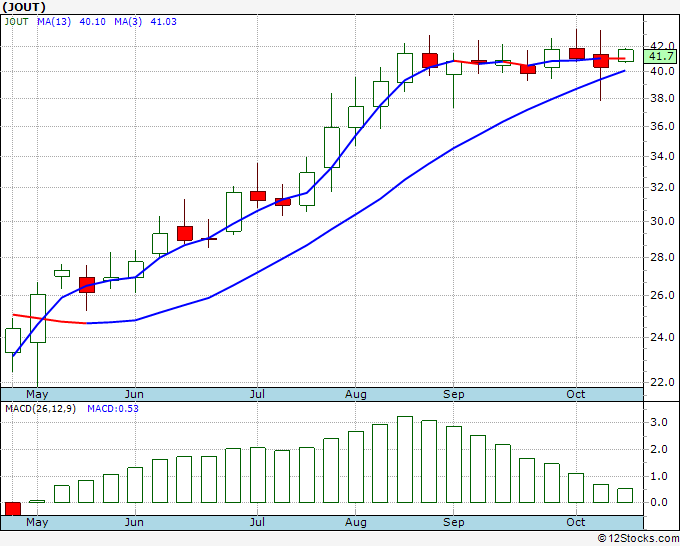Click the 3.0 mark on the MACD axis
680x546 pixels.
tap(660, 424)
